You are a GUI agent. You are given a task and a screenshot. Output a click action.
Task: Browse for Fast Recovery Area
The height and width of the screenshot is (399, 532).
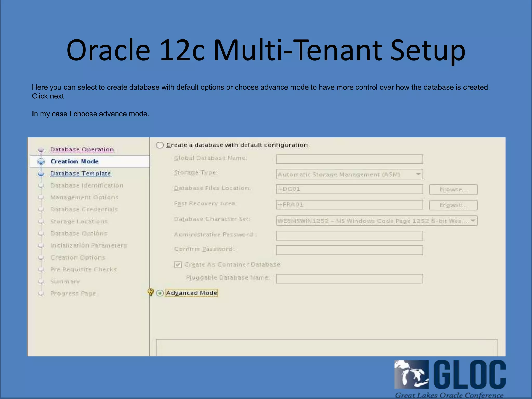(x=453, y=205)
